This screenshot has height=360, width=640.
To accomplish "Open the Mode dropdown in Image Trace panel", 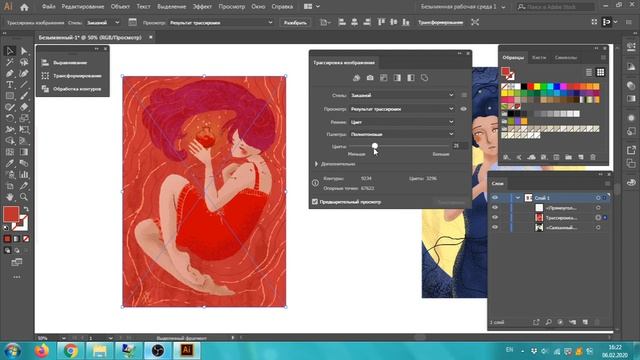I will click(402, 122).
